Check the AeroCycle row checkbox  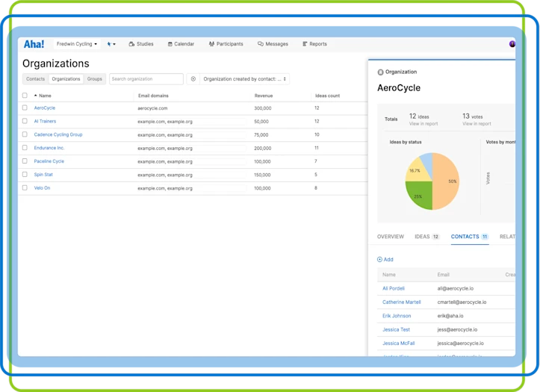coord(25,108)
